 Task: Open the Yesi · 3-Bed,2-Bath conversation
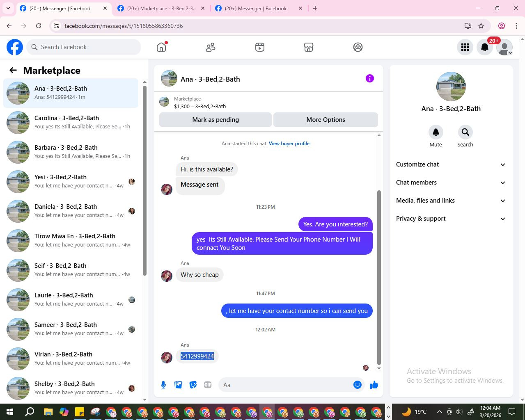tap(71, 182)
